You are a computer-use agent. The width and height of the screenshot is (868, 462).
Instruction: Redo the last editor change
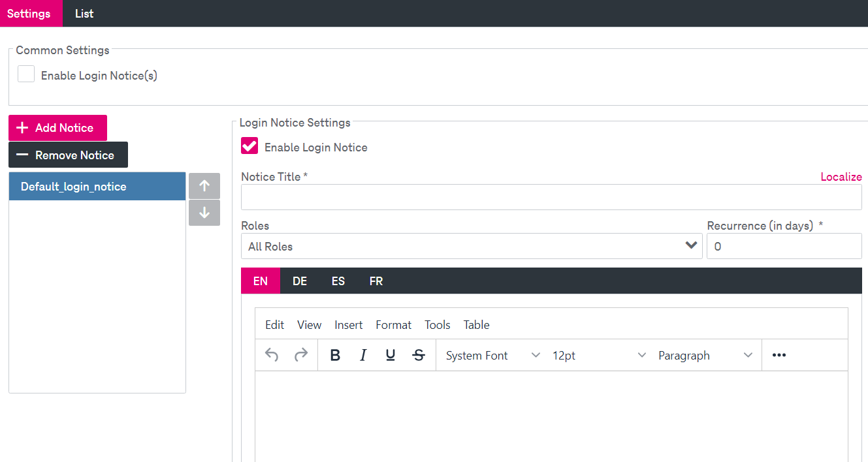click(301, 356)
